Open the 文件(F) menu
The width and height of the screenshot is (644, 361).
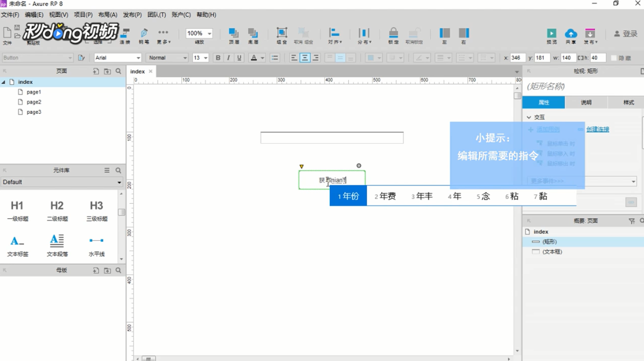tap(10, 15)
